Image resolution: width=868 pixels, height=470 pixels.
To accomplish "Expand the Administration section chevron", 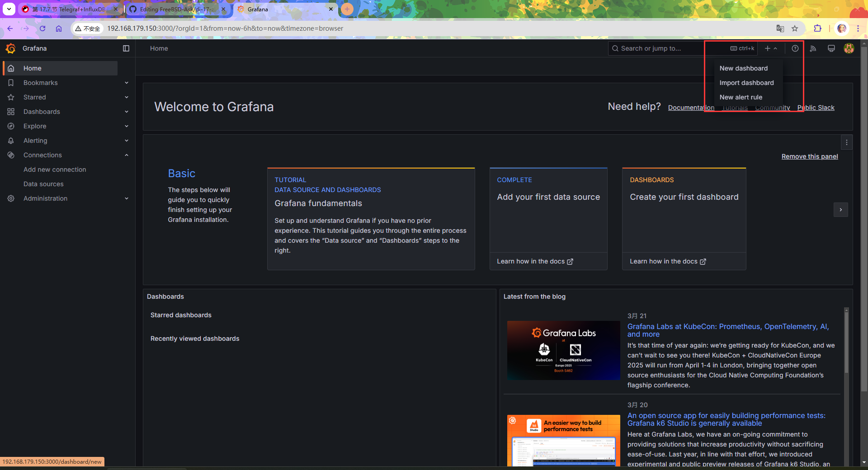I will [x=127, y=198].
